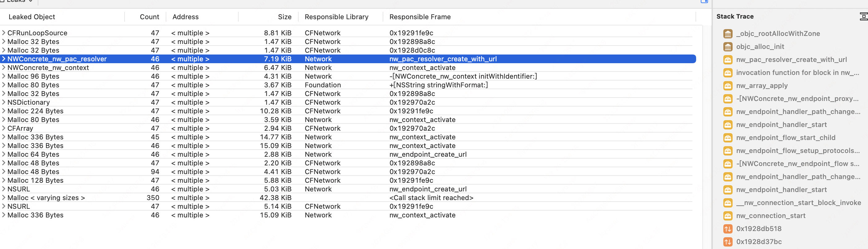Click the nw_array_apply frame icon

727,86
